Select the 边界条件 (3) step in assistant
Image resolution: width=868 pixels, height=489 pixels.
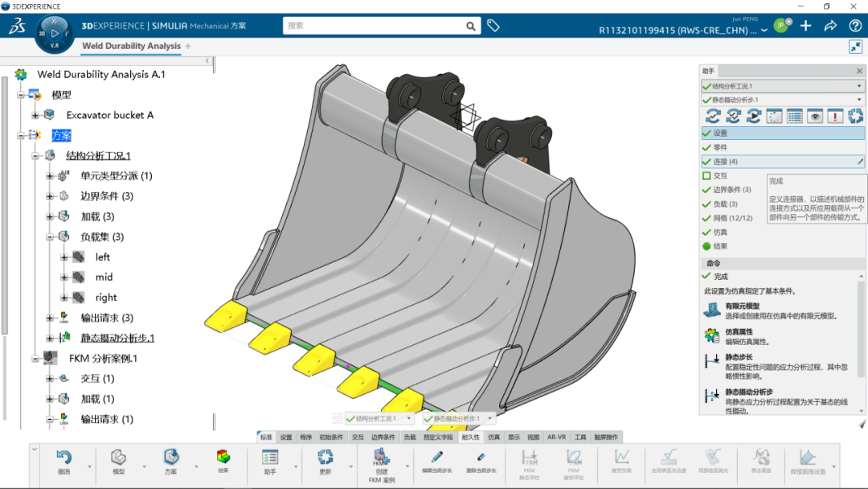(x=732, y=189)
